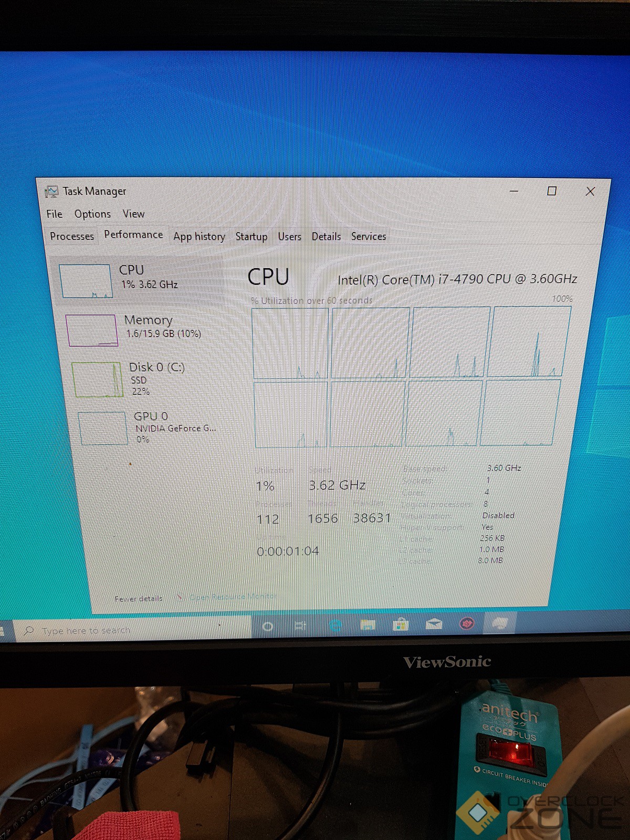Click the red round app icon on the taskbar
Screen dimensions: 630x840
click(467, 623)
